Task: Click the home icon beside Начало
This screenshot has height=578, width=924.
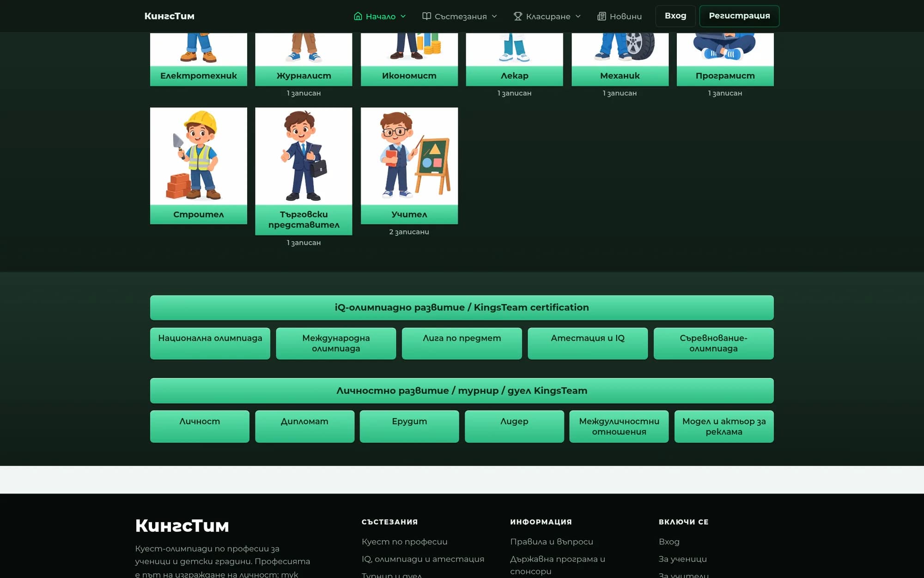Action: 358,16
